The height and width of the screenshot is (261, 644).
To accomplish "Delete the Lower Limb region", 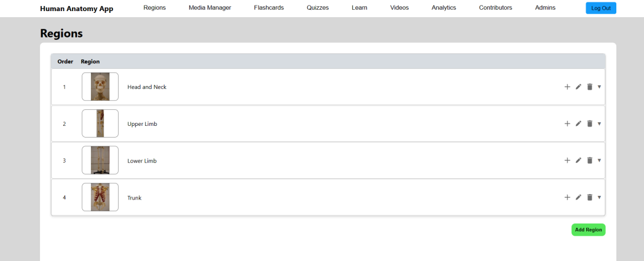I will click(x=590, y=160).
